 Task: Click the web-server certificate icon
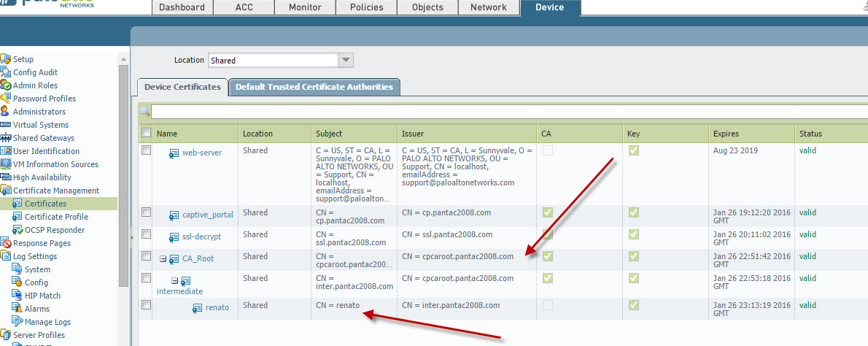coord(174,153)
